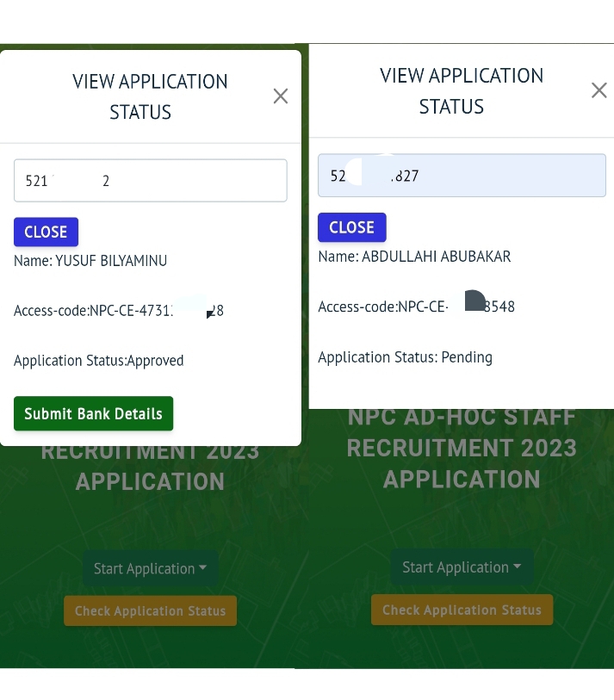Select the name text ABDULLAHI ABUBAKAR

pos(437,257)
